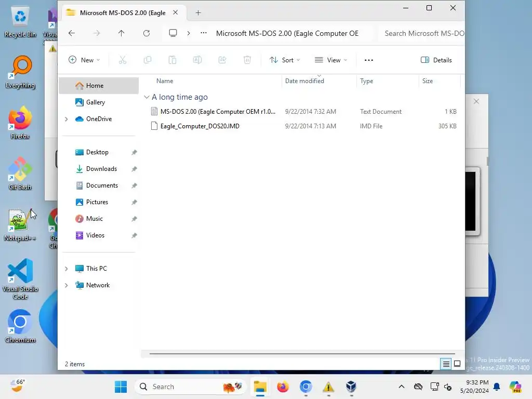Viewport: 532px width, 399px height.
Task: Select the Microsoft MS-DOS 2.00 tab
Action: (x=123, y=13)
